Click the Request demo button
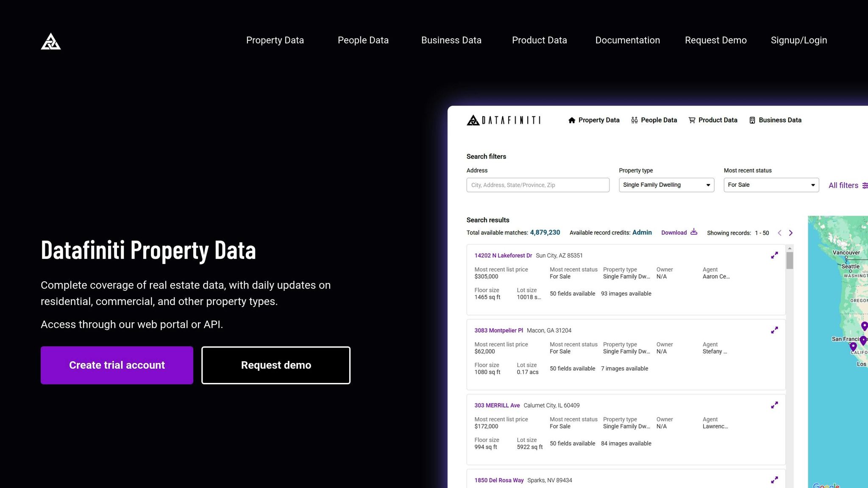Screen dimensions: 868x488 pyautogui.click(x=275, y=365)
